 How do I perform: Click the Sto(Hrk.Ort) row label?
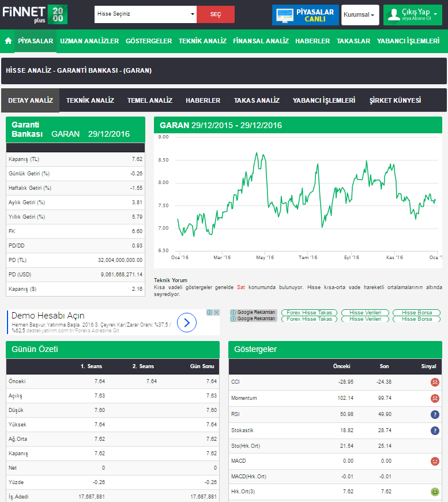(246, 445)
